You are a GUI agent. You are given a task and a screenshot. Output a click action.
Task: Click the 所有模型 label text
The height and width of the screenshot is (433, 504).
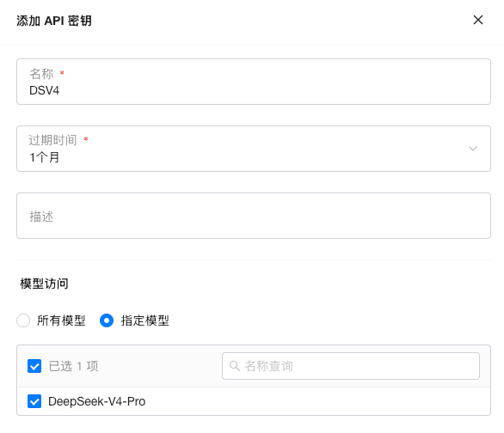tap(61, 320)
